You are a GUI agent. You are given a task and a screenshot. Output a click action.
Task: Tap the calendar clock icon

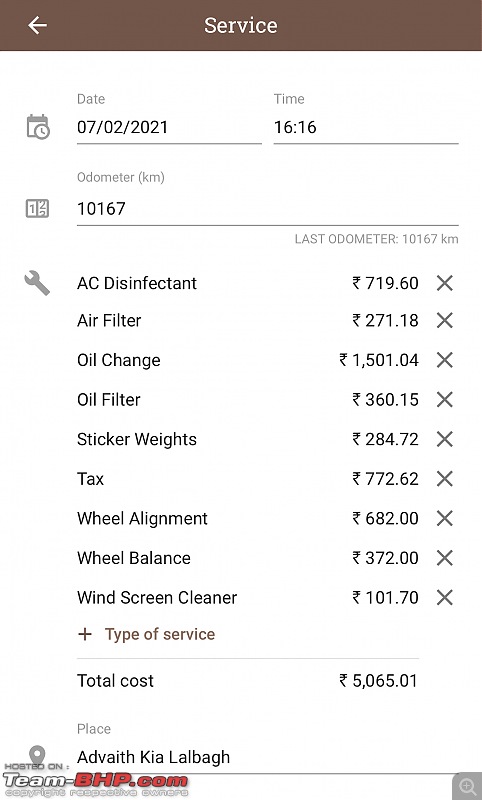[x=38, y=127]
